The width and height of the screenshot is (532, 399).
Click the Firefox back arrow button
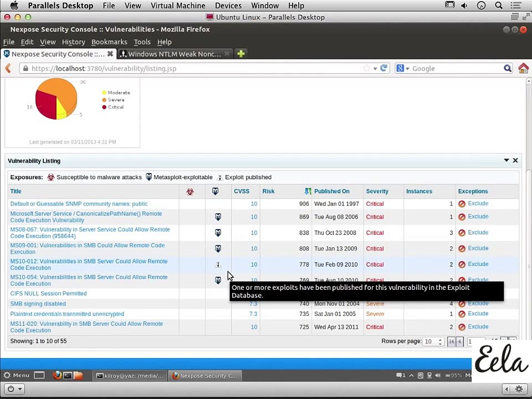(x=8, y=68)
